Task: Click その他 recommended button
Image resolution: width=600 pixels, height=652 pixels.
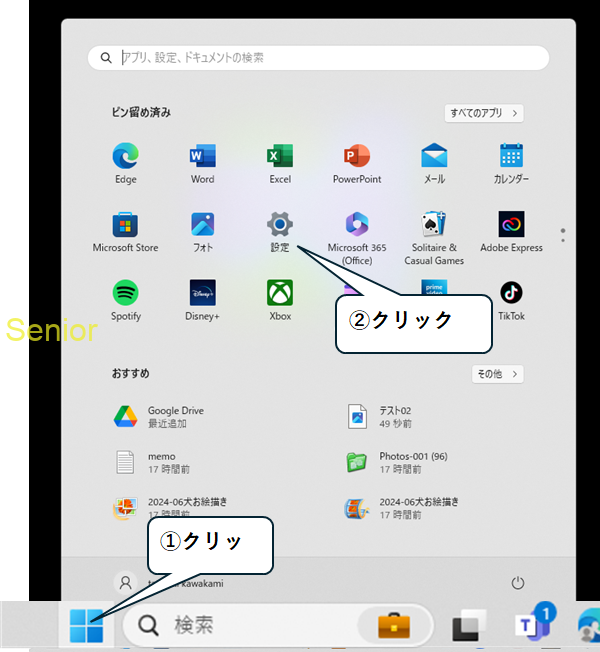Action: click(x=497, y=374)
